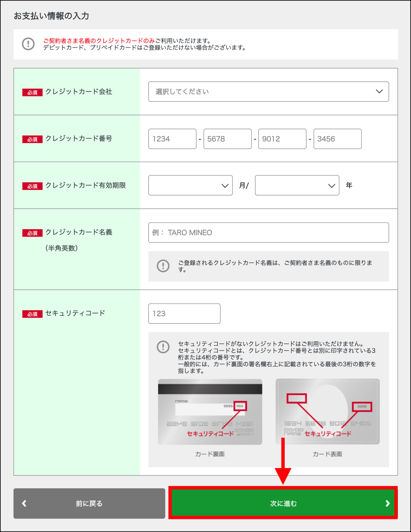Expand the expiration year dropdown

[297, 185]
